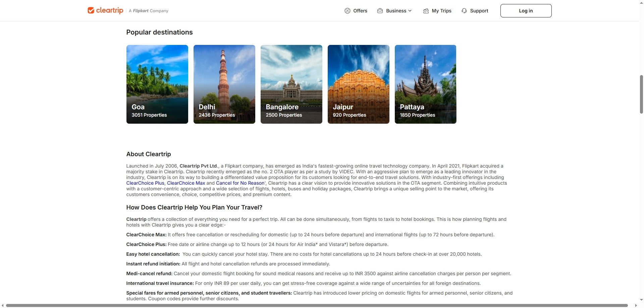Choose the Delhi destination card
Viewport: 644px width, 308px height.
[x=224, y=84]
